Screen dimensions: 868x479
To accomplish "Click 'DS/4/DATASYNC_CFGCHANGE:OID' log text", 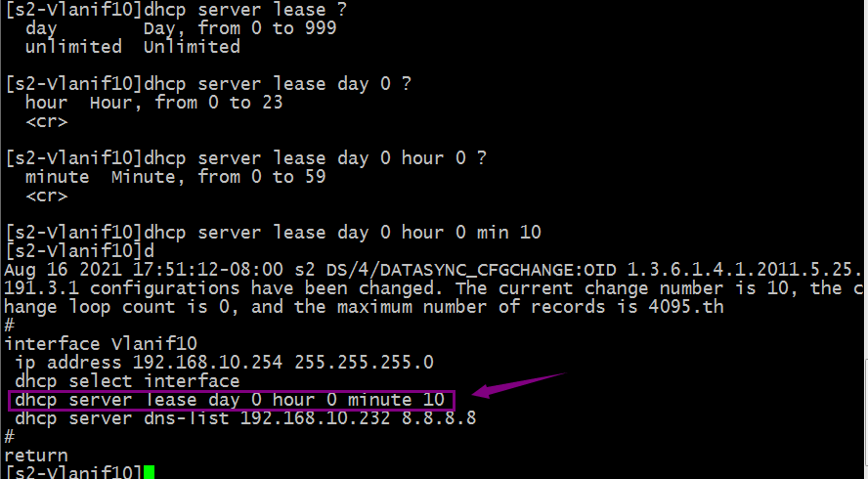I will pyautogui.click(x=471, y=270).
